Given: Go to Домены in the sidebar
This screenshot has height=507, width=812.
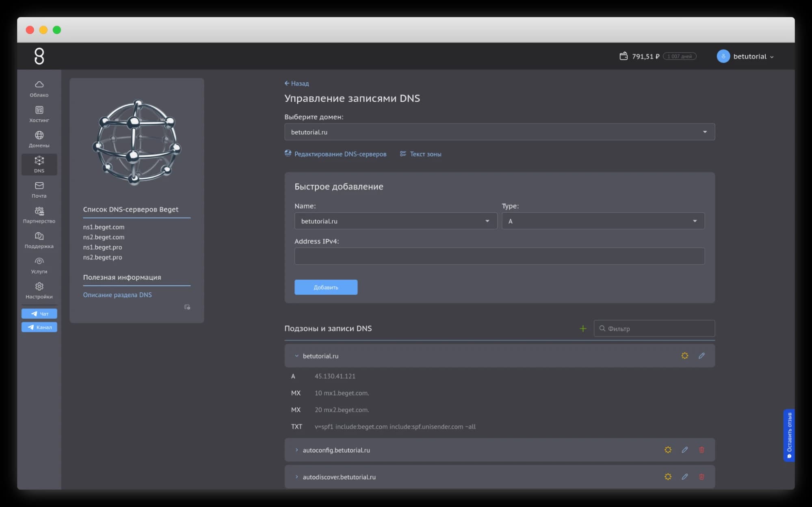Looking at the screenshot, I should [39, 139].
